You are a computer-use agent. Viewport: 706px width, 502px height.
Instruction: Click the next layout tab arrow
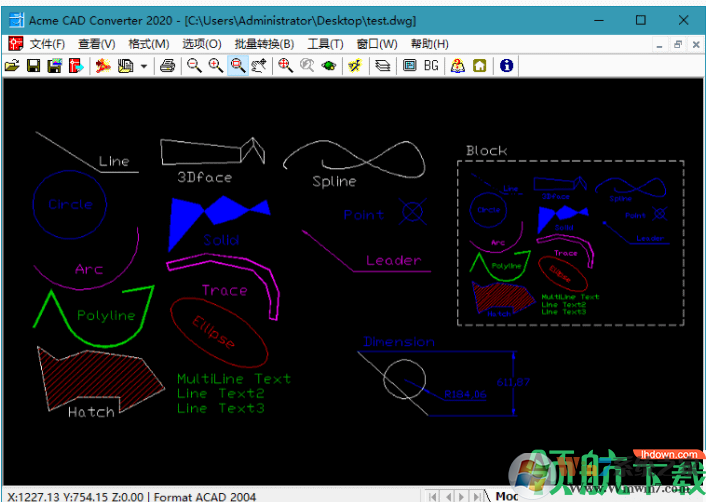(x=463, y=496)
